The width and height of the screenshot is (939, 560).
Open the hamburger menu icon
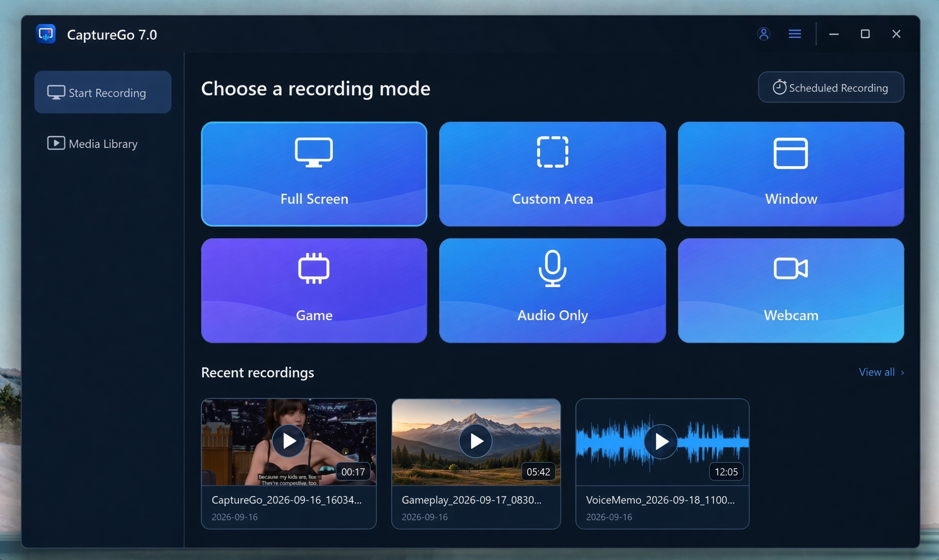tap(795, 34)
